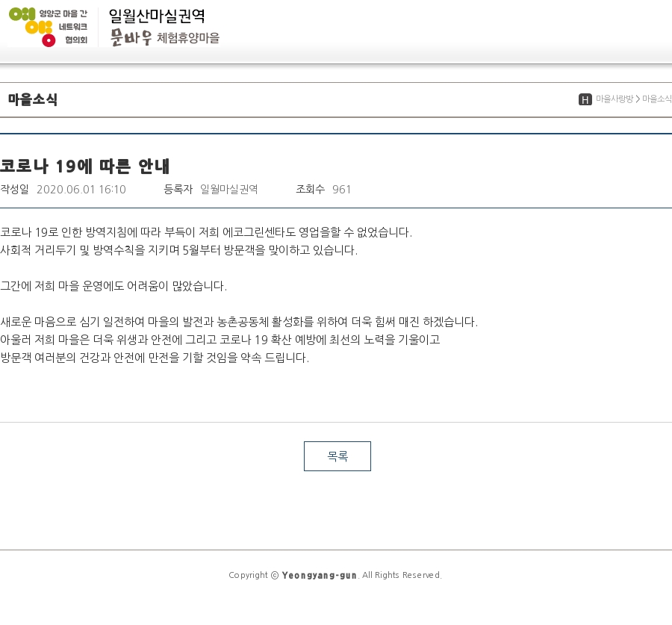This screenshot has width=672, height=625.
Task: Open the 일월산마실권역 site title
Action: (x=157, y=16)
